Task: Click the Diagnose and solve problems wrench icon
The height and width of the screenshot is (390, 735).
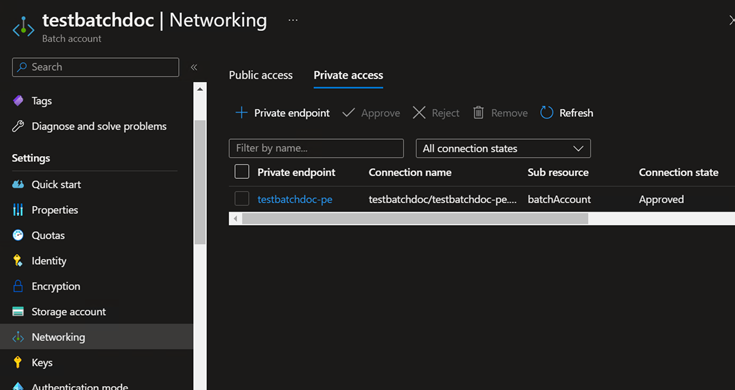Action: pyautogui.click(x=18, y=126)
